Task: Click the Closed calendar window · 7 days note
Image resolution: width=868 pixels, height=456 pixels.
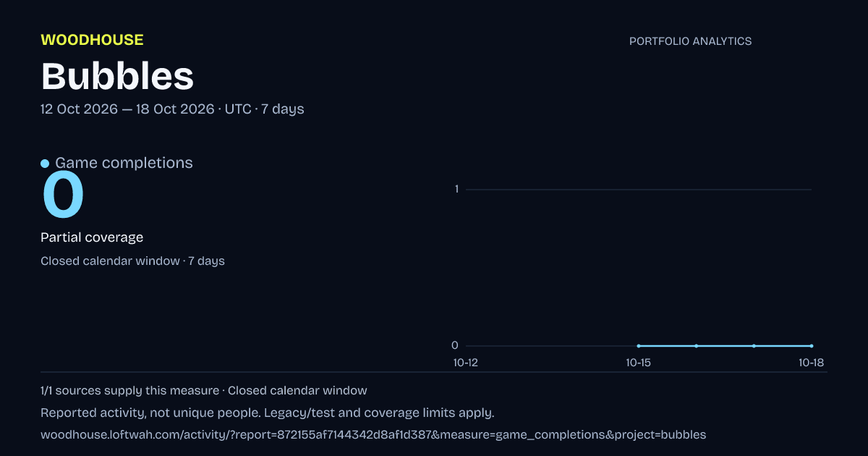Action: [x=132, y=261]
